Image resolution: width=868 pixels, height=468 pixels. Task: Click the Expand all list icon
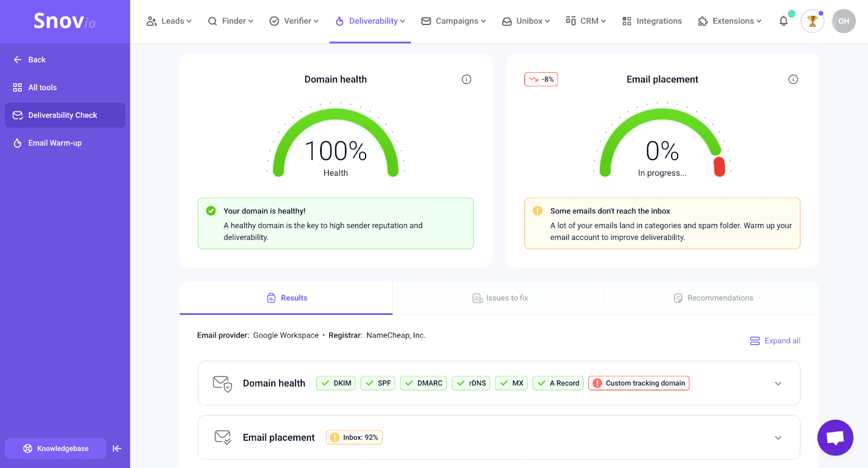coord(755,341)
